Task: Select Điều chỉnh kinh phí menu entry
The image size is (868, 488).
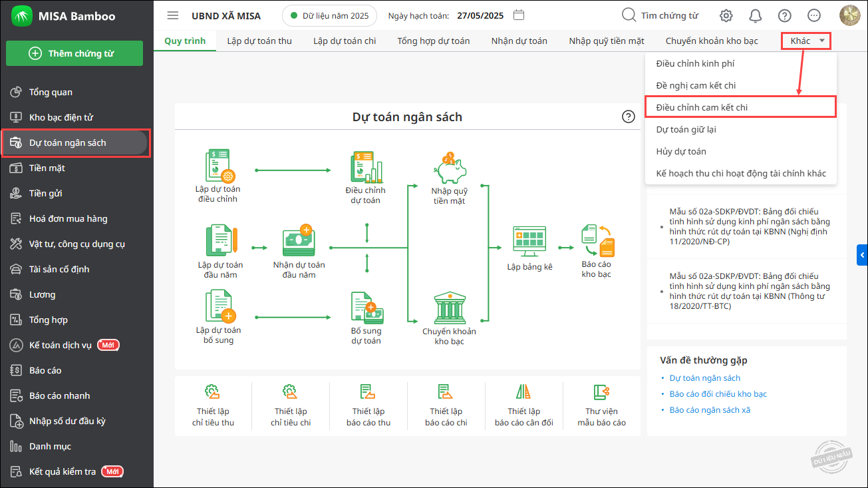Action: [741, 63]
